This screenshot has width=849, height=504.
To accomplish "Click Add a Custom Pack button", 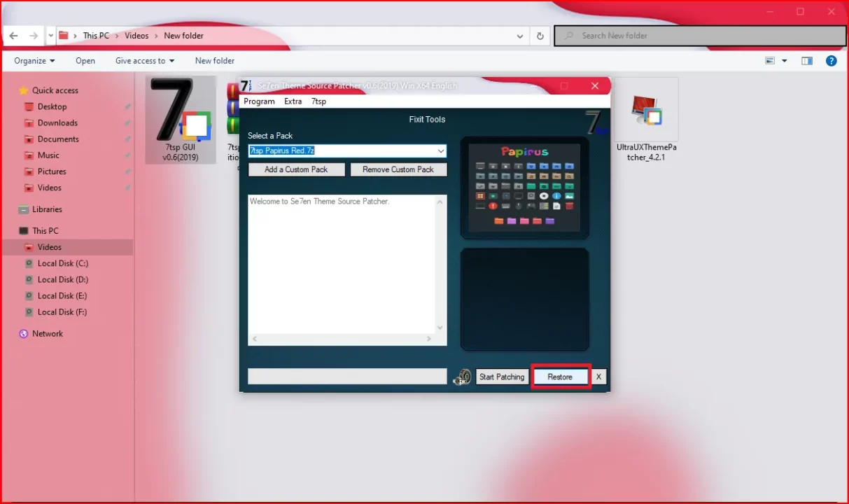I will click(x=296, y=169).
